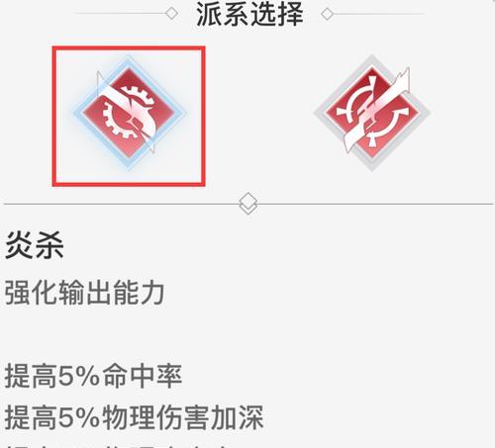This screenshot has height=448, width=495.
Task: Click the decorative line left of the header
Action: 120,14
